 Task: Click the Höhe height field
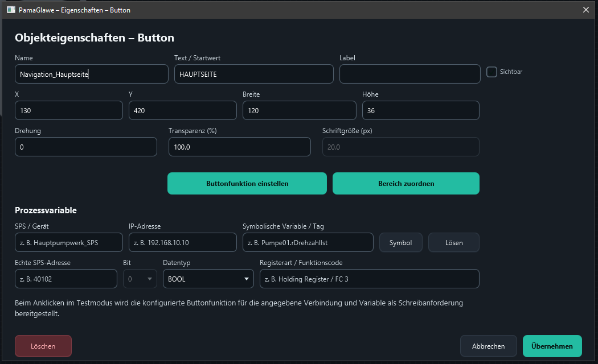421,110
